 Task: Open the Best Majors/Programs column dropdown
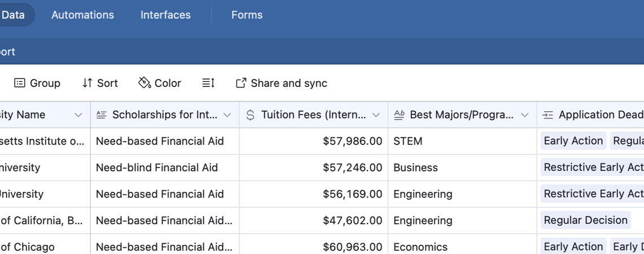click(x=524, y=115)
